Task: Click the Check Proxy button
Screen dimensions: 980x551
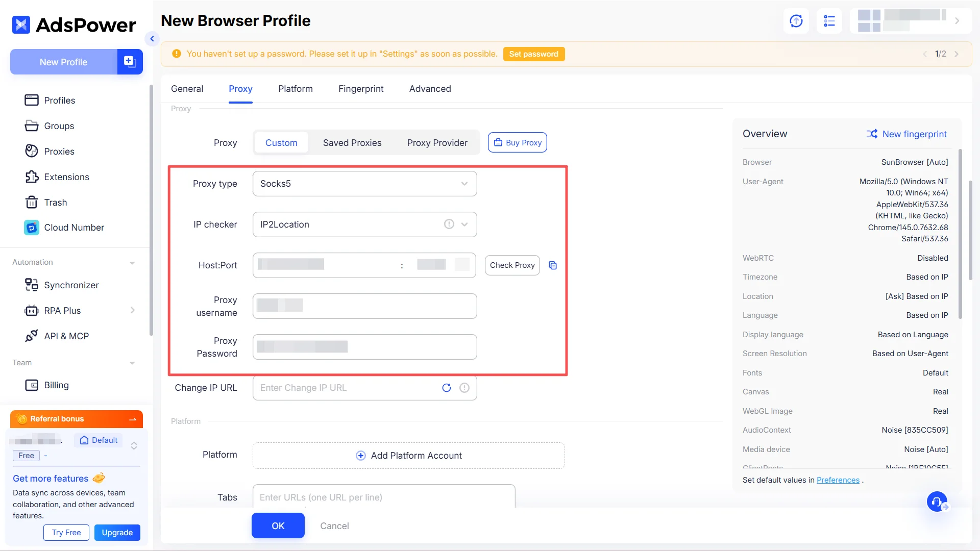Action: click(x=512, y=265)
